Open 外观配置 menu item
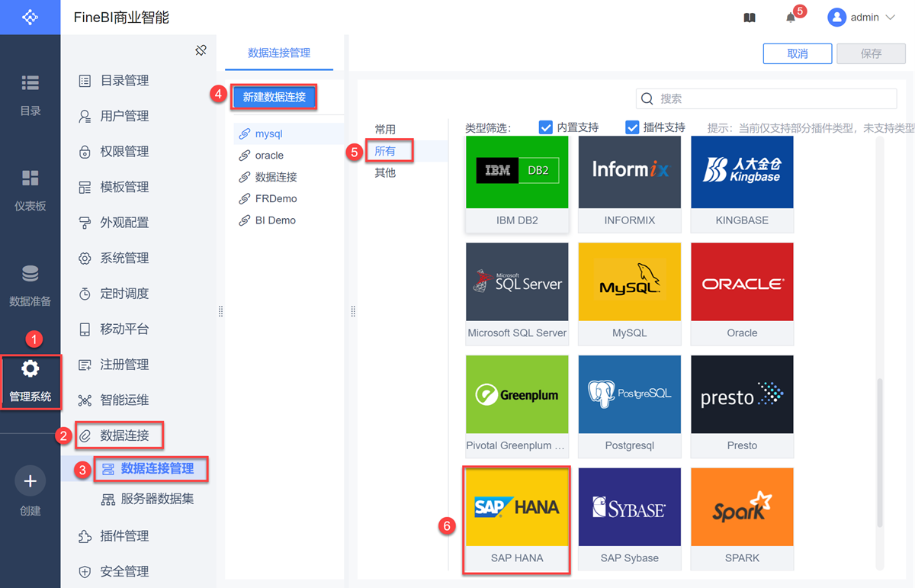Viewport: 915px width, 588px height. coord(114,223)
